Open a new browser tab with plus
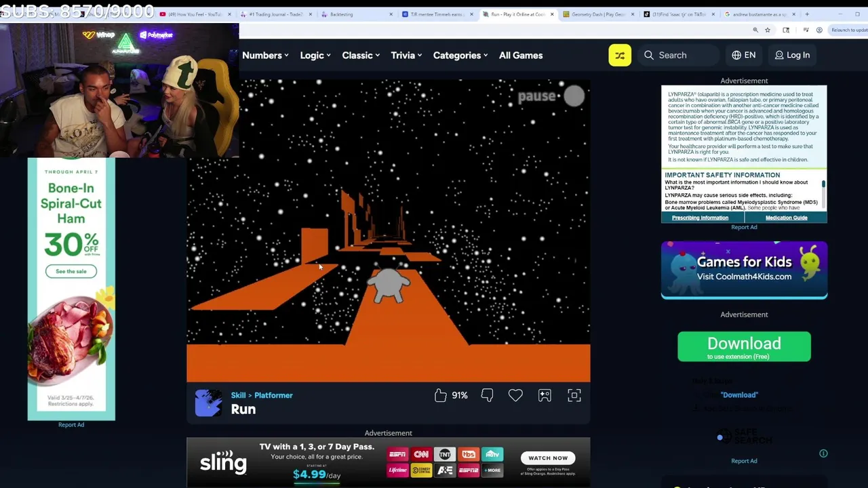Viewport: 868px width, 488px height. (807, 14)
